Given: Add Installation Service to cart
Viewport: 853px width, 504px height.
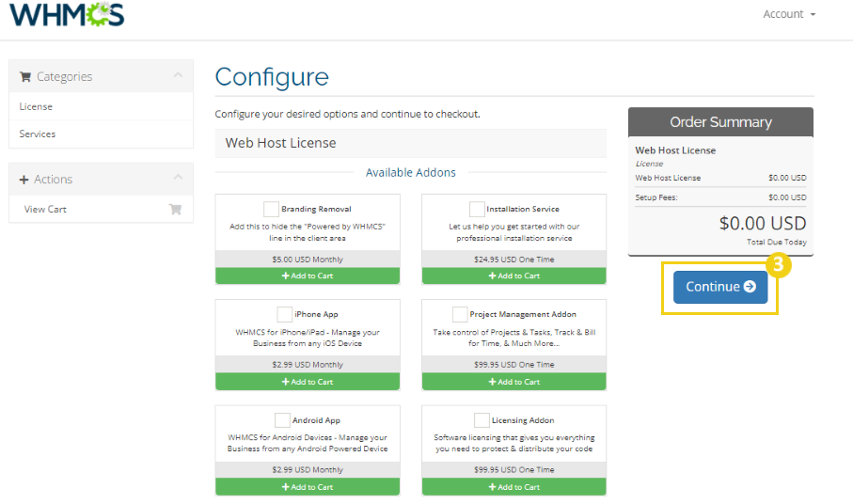Looking at the screenshot, I should point(514,276).
